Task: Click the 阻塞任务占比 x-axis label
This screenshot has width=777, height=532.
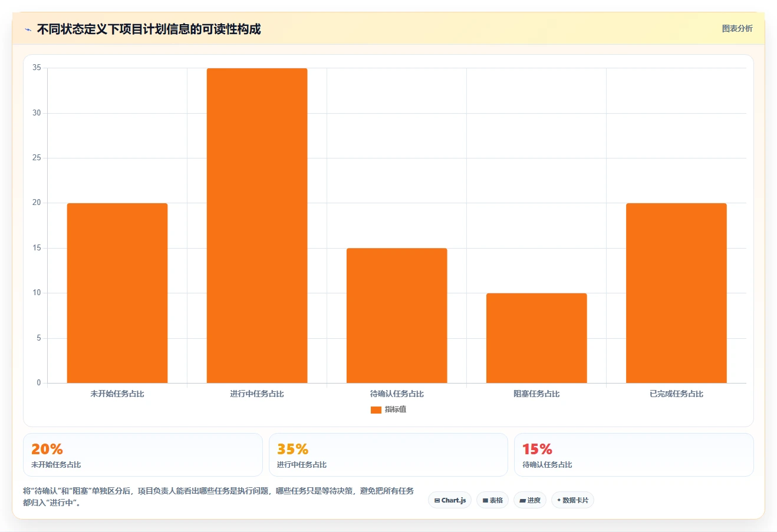Action: point(536,394)
